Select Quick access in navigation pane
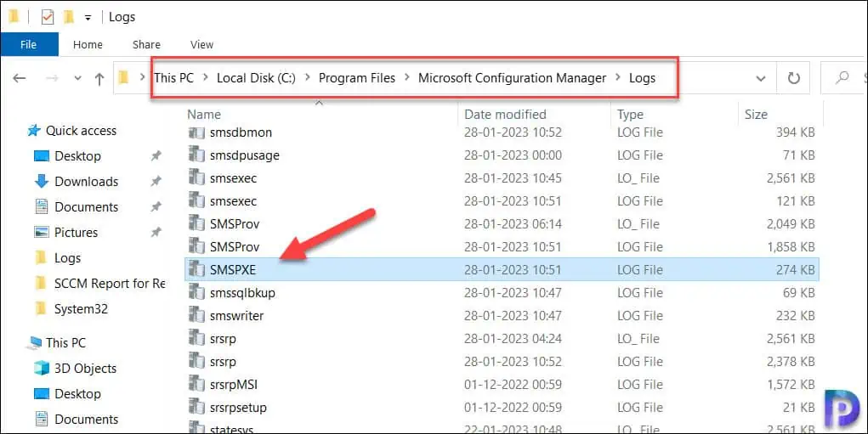Screen dimensions: 868x434 (x=81, y=131)
